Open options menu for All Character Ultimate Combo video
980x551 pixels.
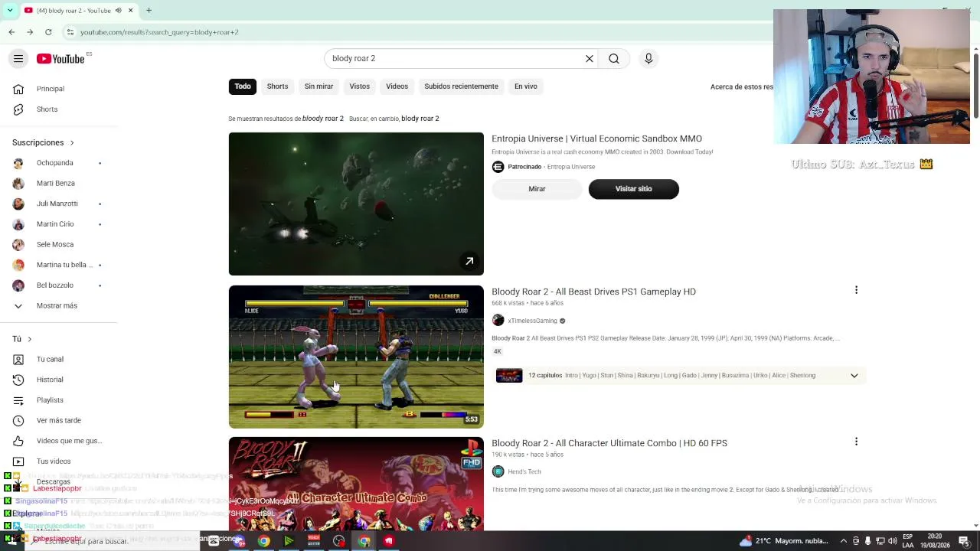point(856,442)
